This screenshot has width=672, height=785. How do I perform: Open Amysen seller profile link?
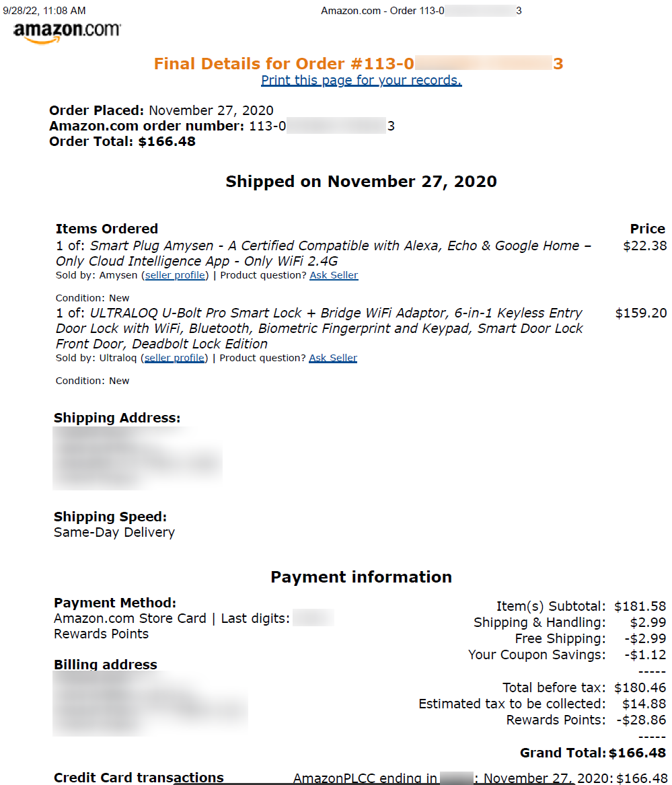click(x=175, y=275)
